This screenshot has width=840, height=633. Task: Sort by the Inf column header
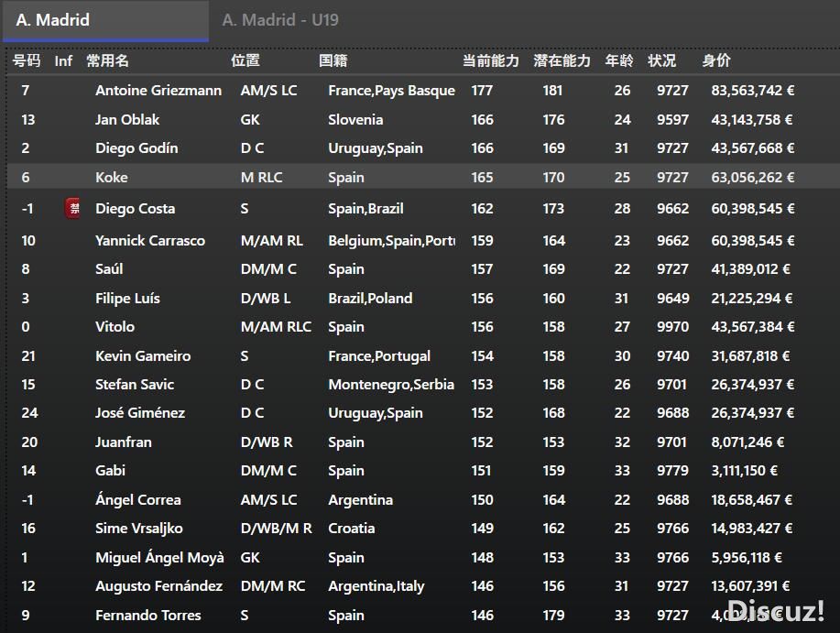63,61
